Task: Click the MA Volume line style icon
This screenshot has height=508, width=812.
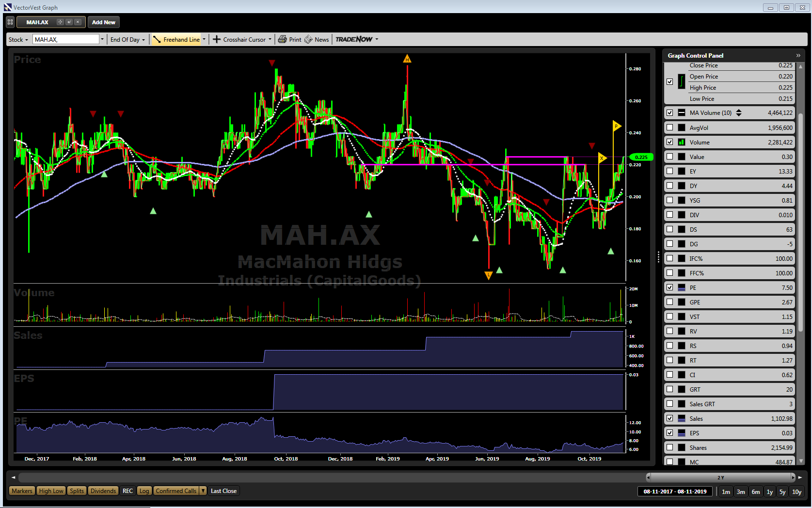Action: [682, 112]
